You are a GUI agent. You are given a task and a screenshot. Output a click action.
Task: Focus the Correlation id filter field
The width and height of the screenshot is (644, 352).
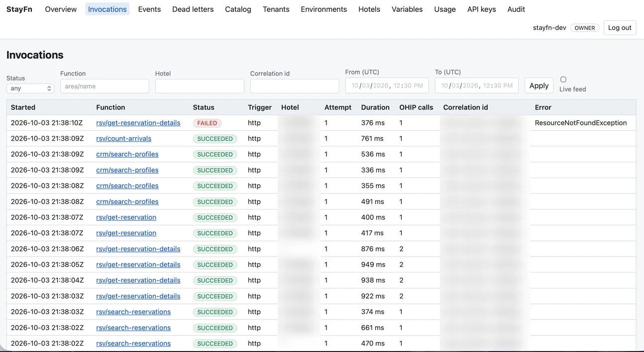(x=295, y=86)
